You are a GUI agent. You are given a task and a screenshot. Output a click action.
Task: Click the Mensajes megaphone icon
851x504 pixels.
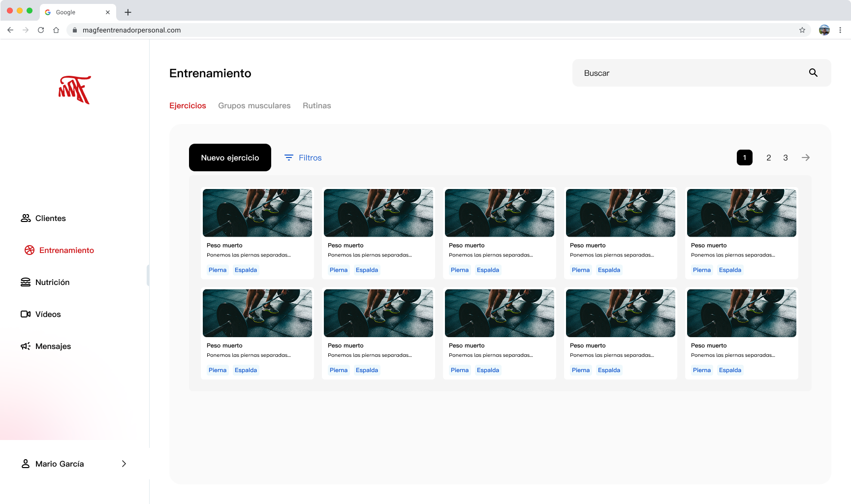click(x=26, y=346)
